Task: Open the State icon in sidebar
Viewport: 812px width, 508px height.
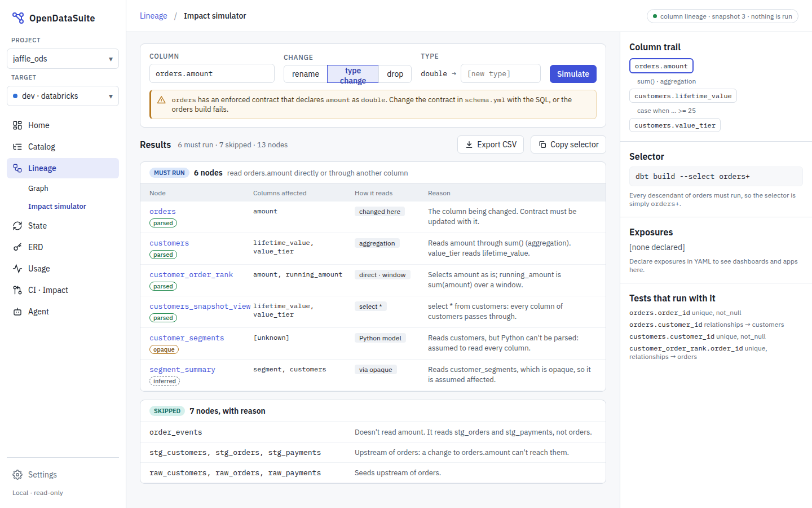Action: tap(17, 226)
